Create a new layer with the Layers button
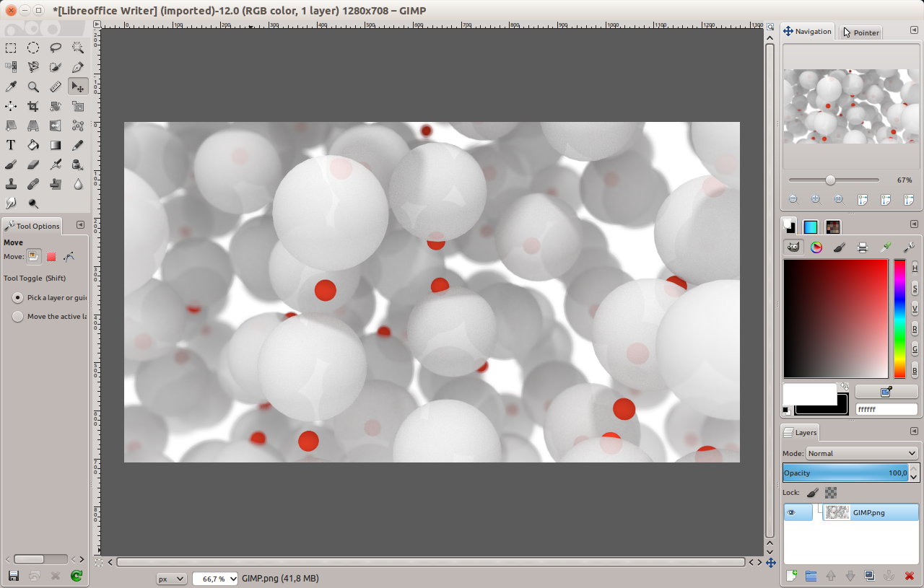The image size is (924, 588). [x=791, y=576]
